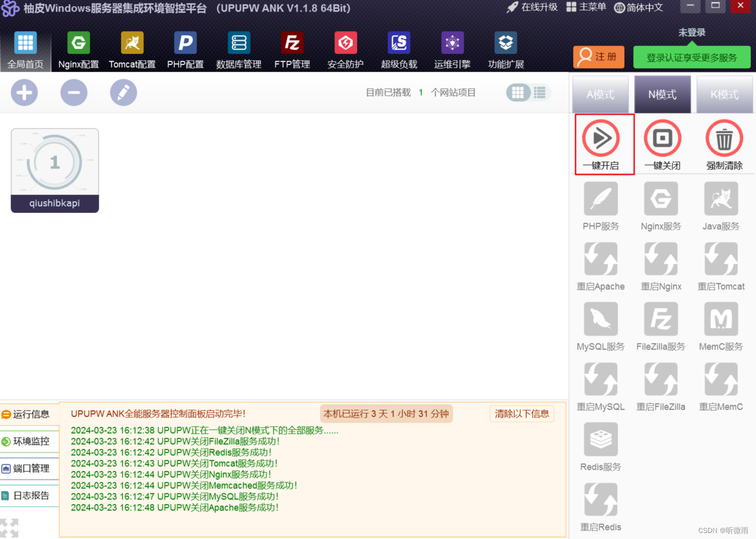The height and width of the screenshot is (539, 756).
Task: Switch to K模式 tab
Action: click(724, 94)
